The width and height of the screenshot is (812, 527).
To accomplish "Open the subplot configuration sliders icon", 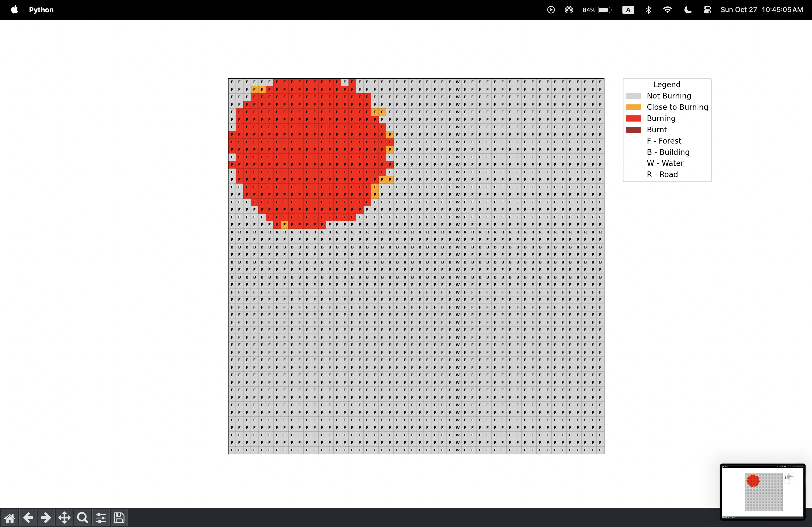I will click(x=101, y=518).
